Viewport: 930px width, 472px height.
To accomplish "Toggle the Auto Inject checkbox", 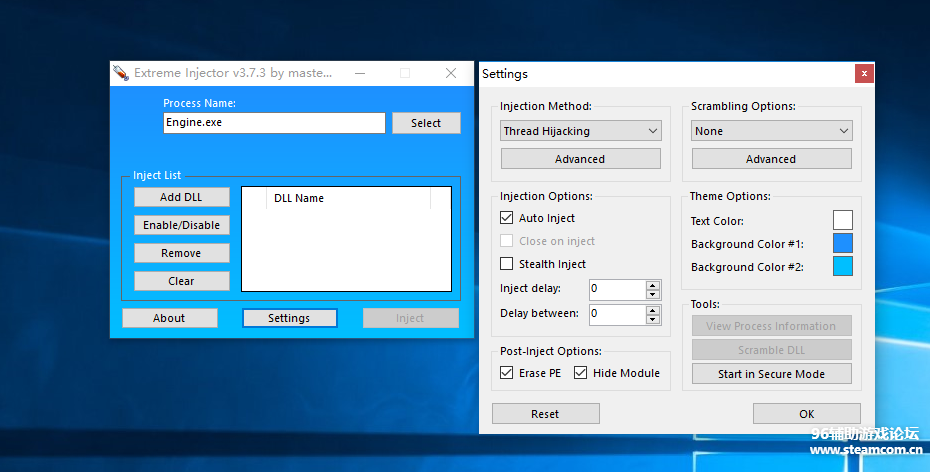I will 507,218.
